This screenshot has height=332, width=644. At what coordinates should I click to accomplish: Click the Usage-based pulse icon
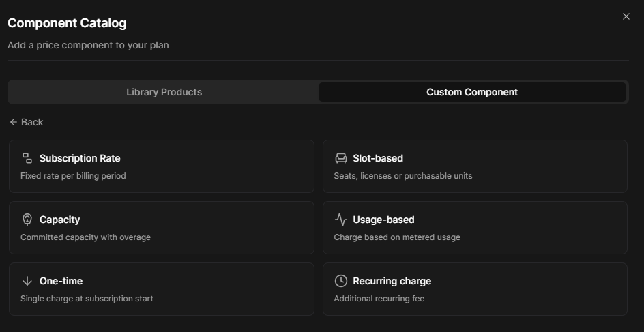coord(341,220)
